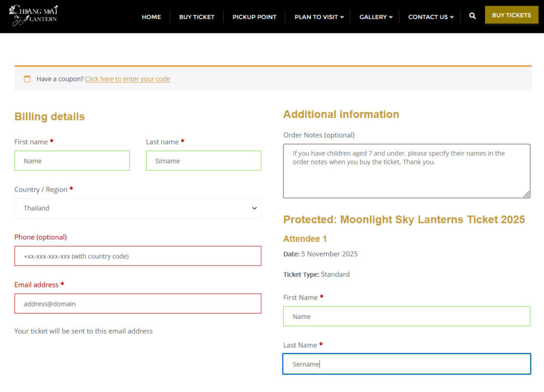544x392 pixels.
Task: Expand the GALLERY menu
Action: tap(376, 17)
